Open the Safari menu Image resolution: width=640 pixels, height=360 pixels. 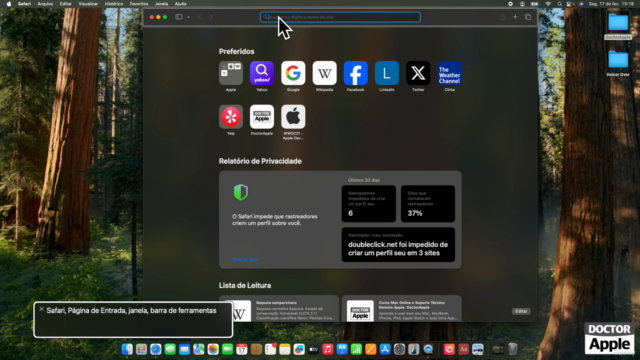point(24,4)
